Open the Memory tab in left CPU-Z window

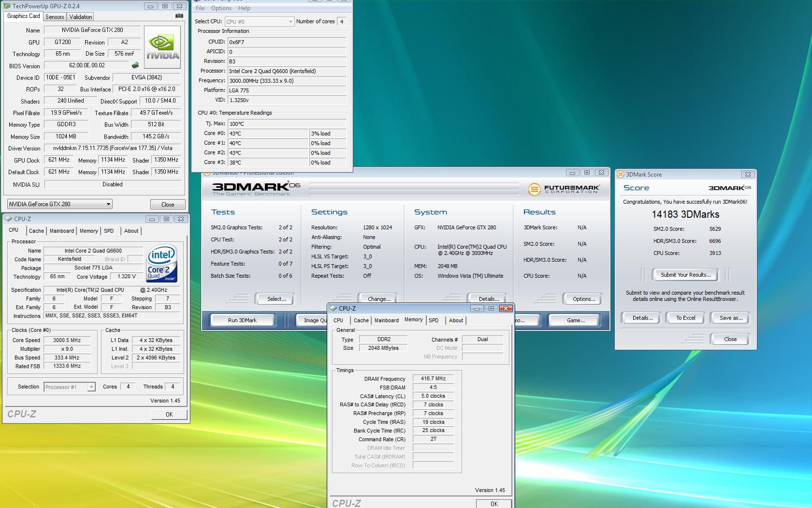(x=89, y=231)
